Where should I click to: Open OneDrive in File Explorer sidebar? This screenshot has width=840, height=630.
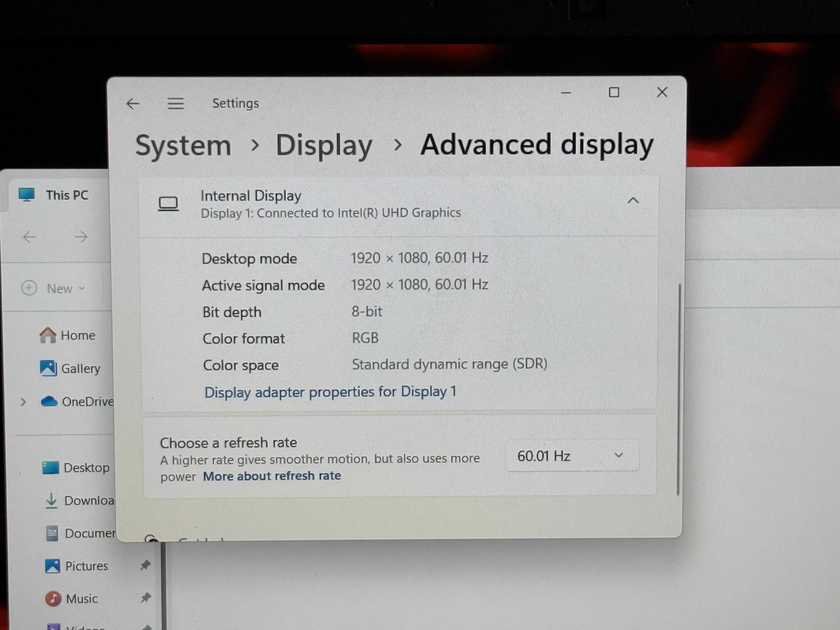(x=88, y=402)
